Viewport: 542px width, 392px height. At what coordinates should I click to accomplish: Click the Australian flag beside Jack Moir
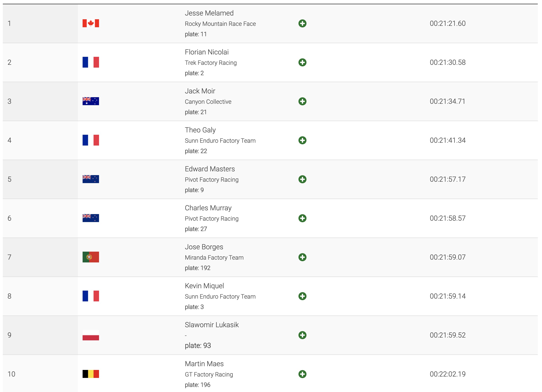91,101
